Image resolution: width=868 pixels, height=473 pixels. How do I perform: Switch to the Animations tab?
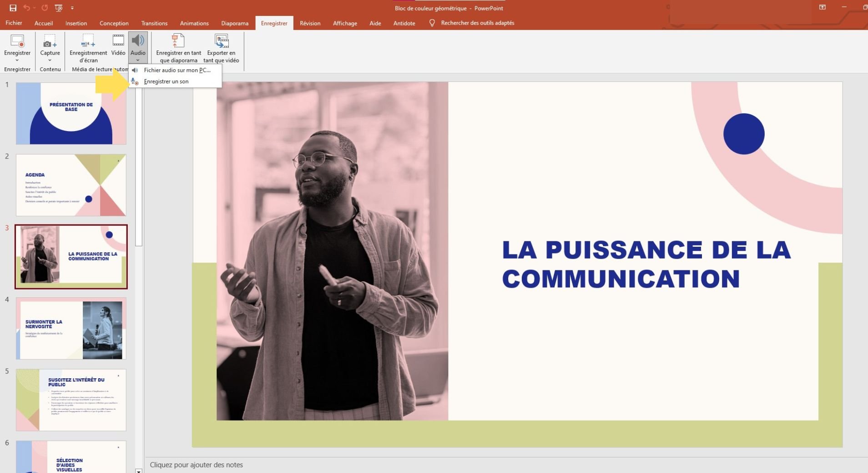(194, 23)
